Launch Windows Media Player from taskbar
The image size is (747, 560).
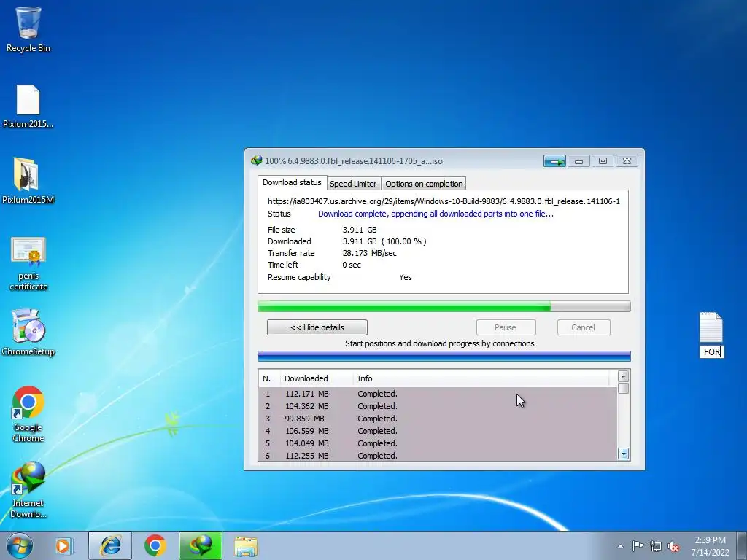[63, 545]
